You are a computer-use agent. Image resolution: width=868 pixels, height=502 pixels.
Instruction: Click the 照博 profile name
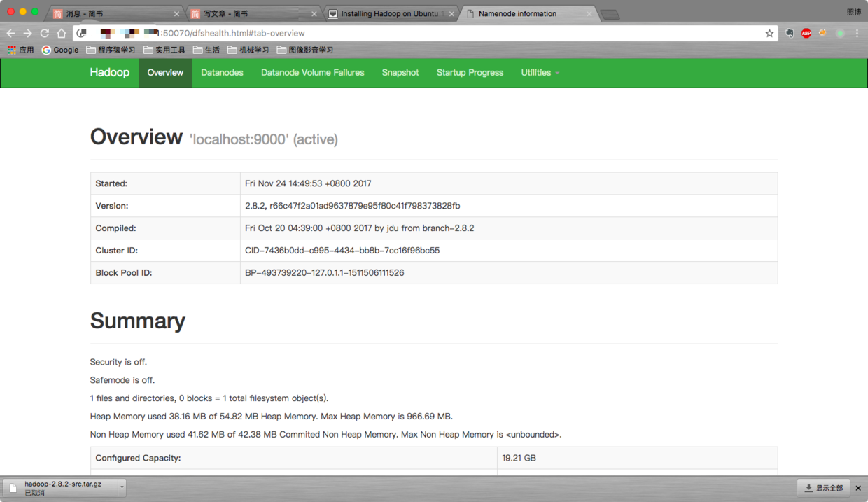pos(853,12)
